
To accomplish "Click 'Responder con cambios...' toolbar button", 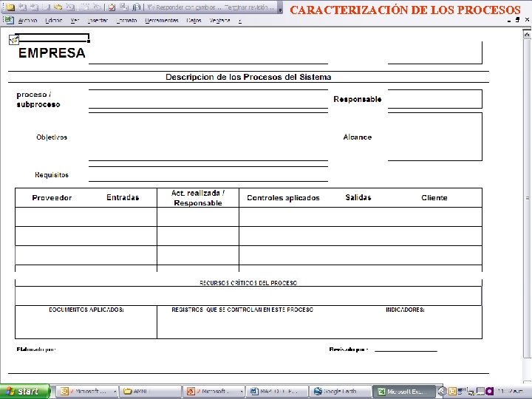I will (183, 7).
